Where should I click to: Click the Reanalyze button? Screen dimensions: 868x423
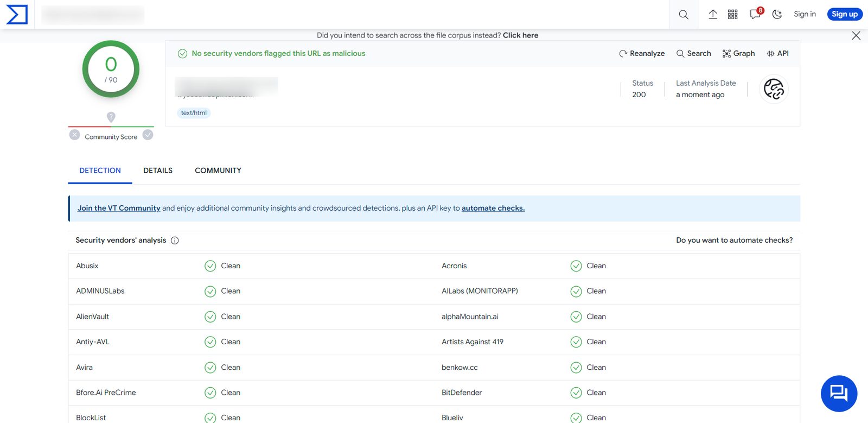point(642,53)
